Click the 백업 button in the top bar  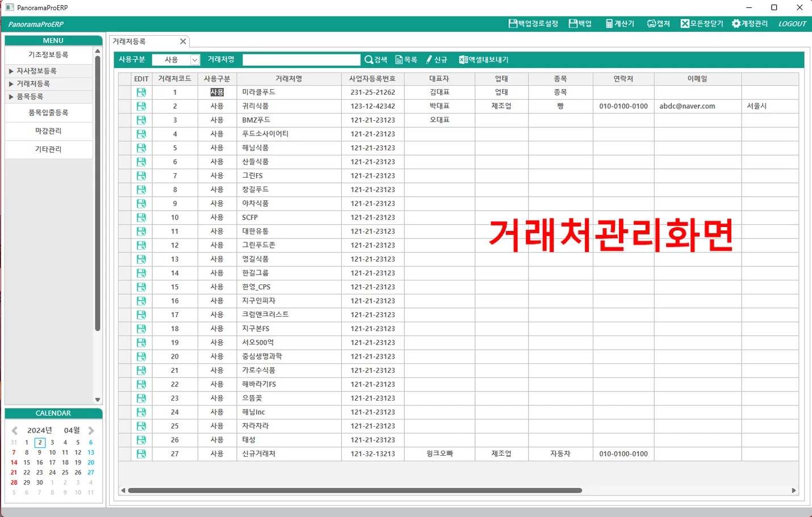[x=580, y=24]
